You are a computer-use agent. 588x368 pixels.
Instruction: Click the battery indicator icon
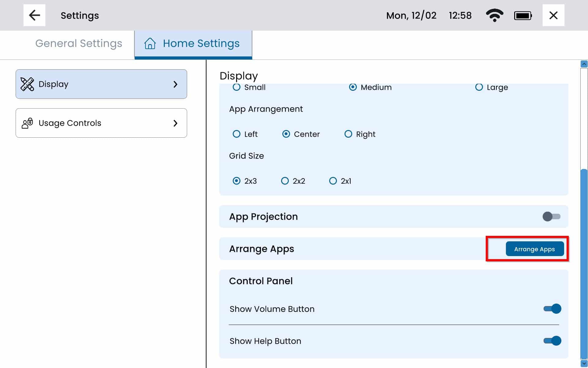(523, 16)
